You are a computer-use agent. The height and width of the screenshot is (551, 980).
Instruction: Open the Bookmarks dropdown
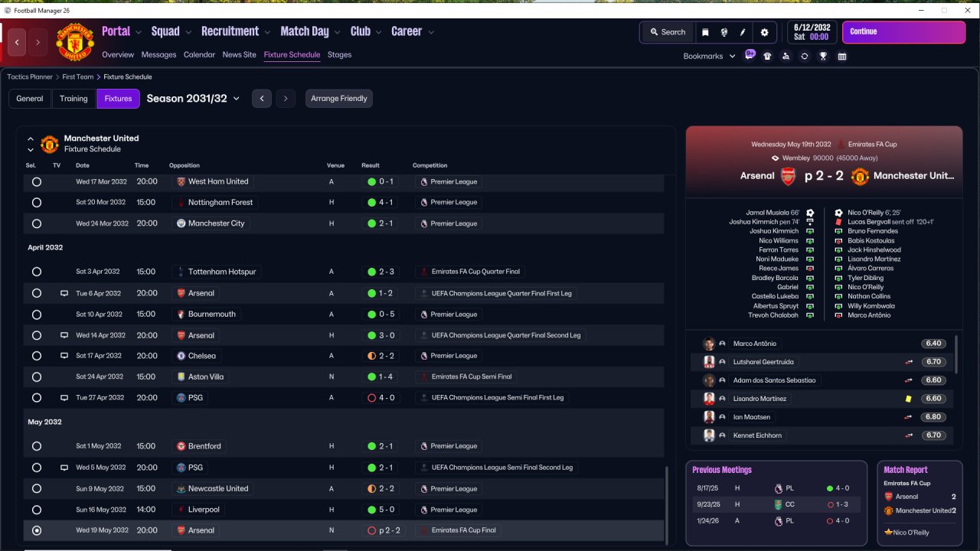(709, 56)
